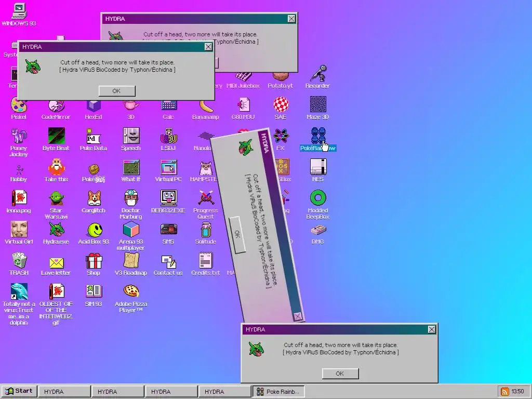532x399 pixels.
Task: Click OK in the rotated HYDRA dialog
Action: tap(237, 235)
